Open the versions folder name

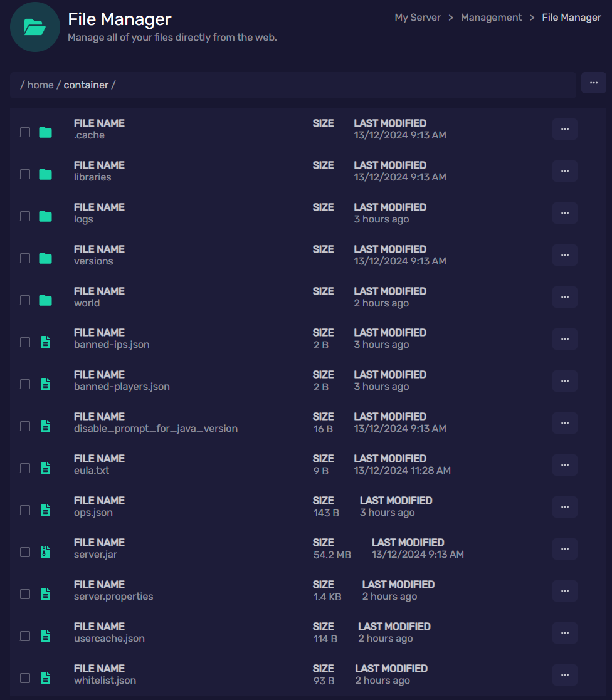click(93, 261)
